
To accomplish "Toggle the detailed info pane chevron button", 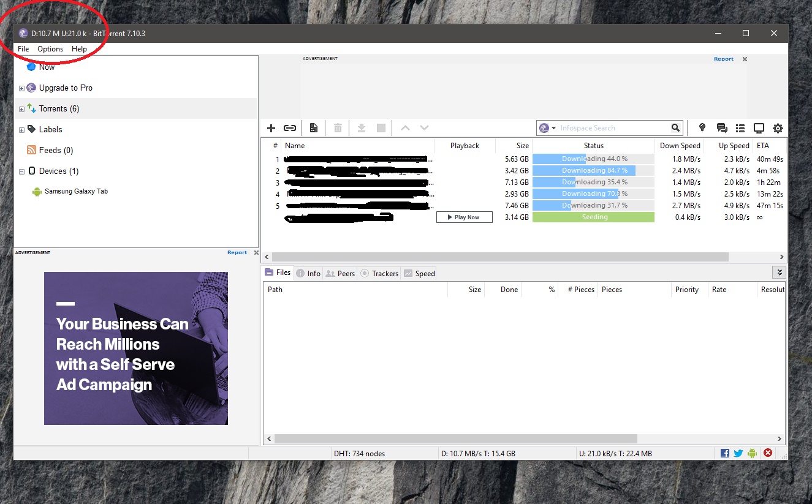I will coord(780,273).
